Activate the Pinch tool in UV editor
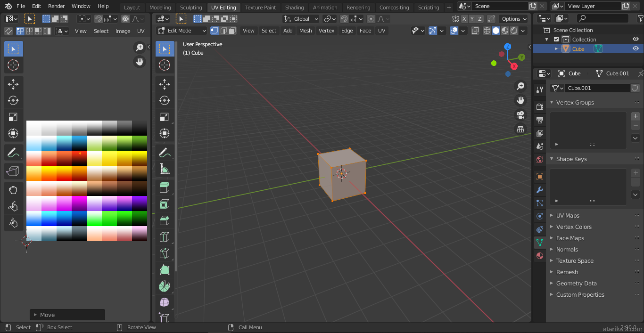644x333 pixels. pyautogui.click(x=13, y=223)
